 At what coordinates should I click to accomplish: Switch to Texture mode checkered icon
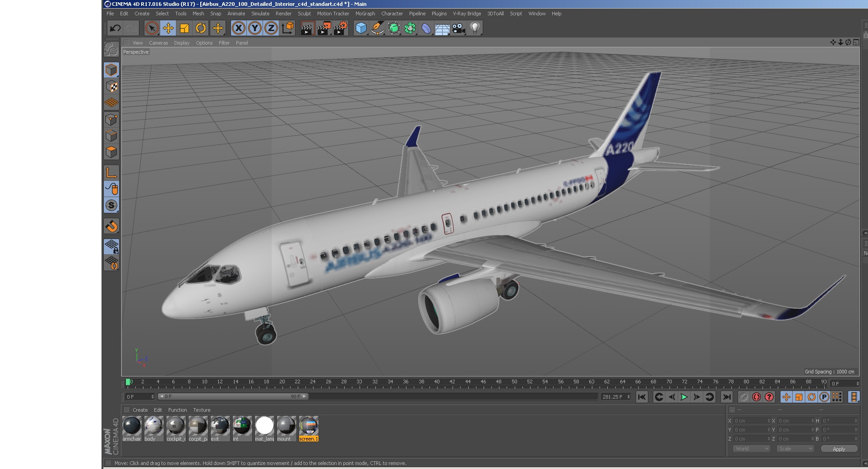pyautogui.click(x=111, y=87)
